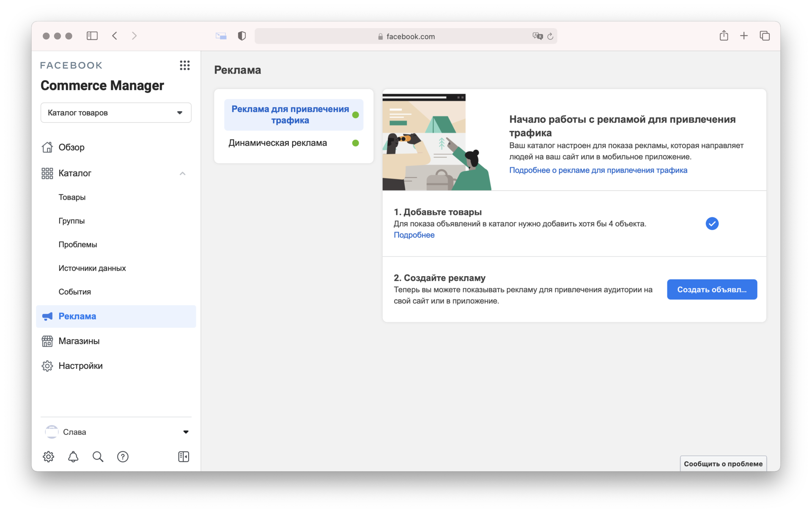The width and height of the screenshot is (812, 513).
Task: Go to Источники данных submenu item
Action: 92,268
